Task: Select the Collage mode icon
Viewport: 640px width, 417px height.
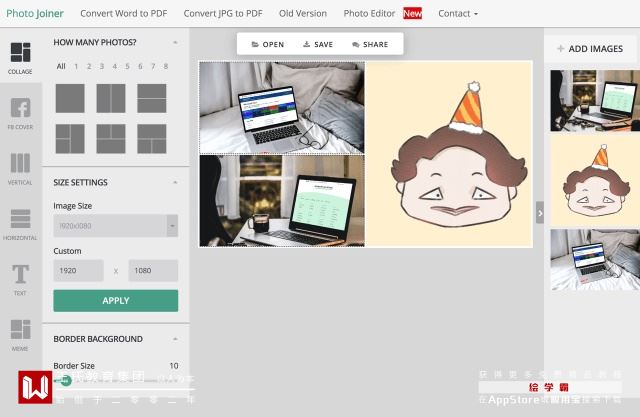Action: 20,58
